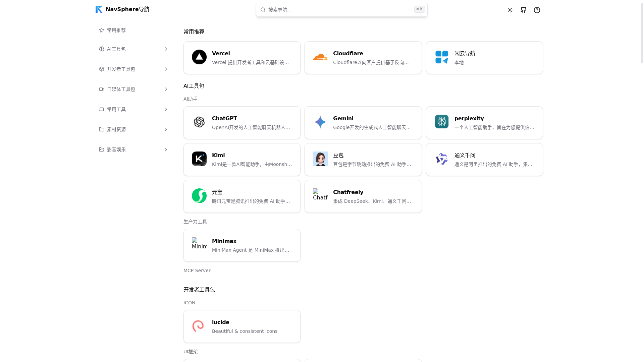Click the 通义千问 purple logo icon

[x=442, y=159]
